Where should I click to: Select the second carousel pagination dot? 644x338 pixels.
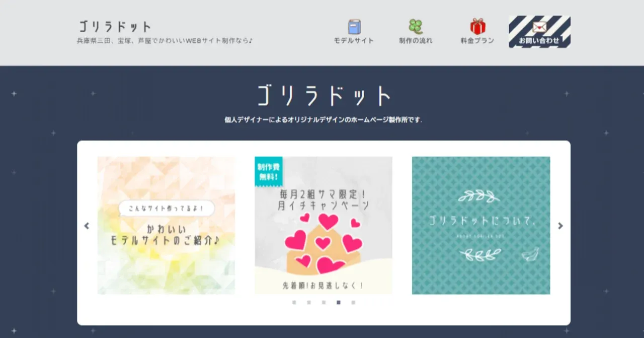(x=309, y=303)
